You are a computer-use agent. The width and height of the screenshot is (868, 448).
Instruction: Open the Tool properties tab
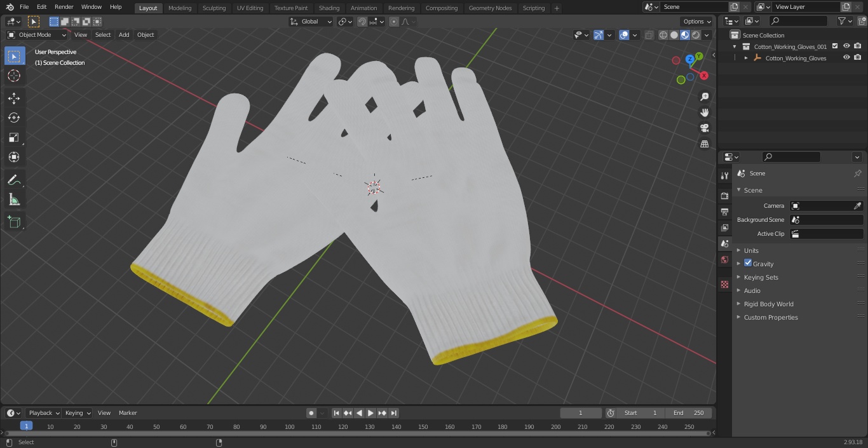pyautogui.click(x=724, y=175)
